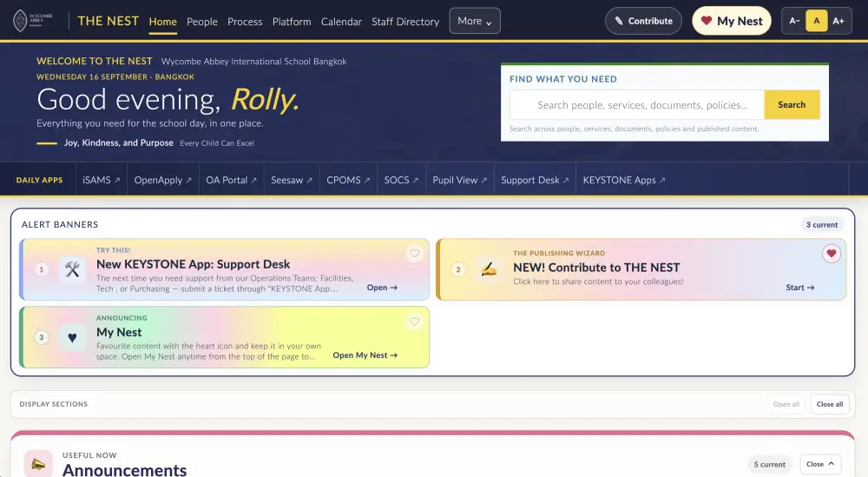
Task: Open My Nest from the header
Action: pos(731,21)
